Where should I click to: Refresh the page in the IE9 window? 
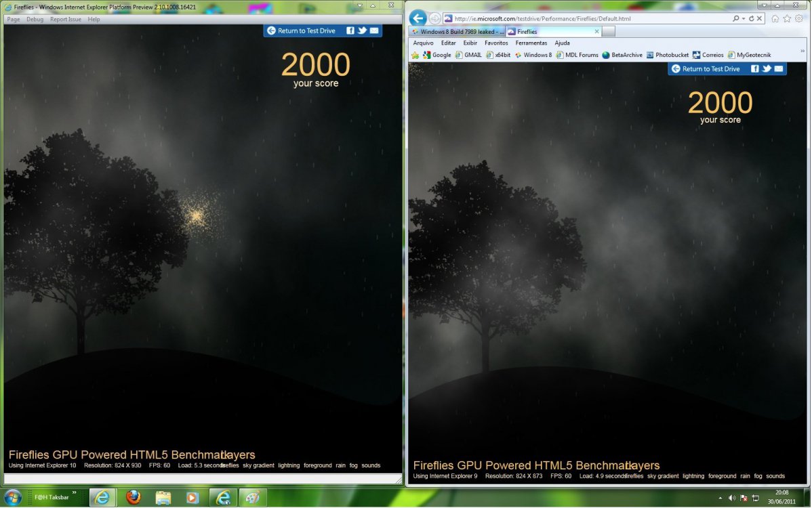752,18
